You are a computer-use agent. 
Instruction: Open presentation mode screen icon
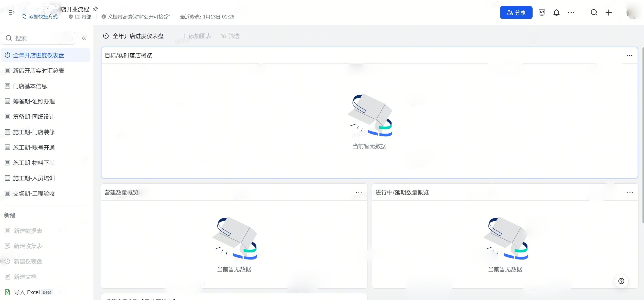(x=542, y=13)
